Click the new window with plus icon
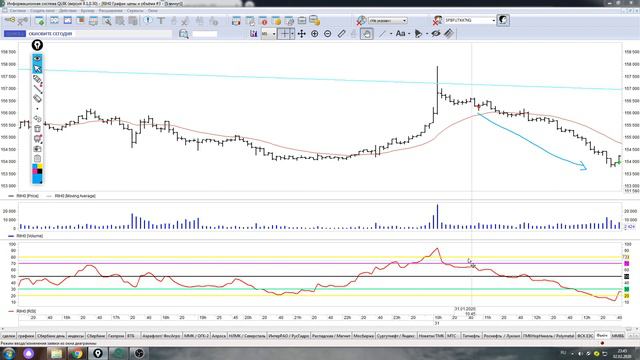This screenshot has width=640, height=360. 40,20
